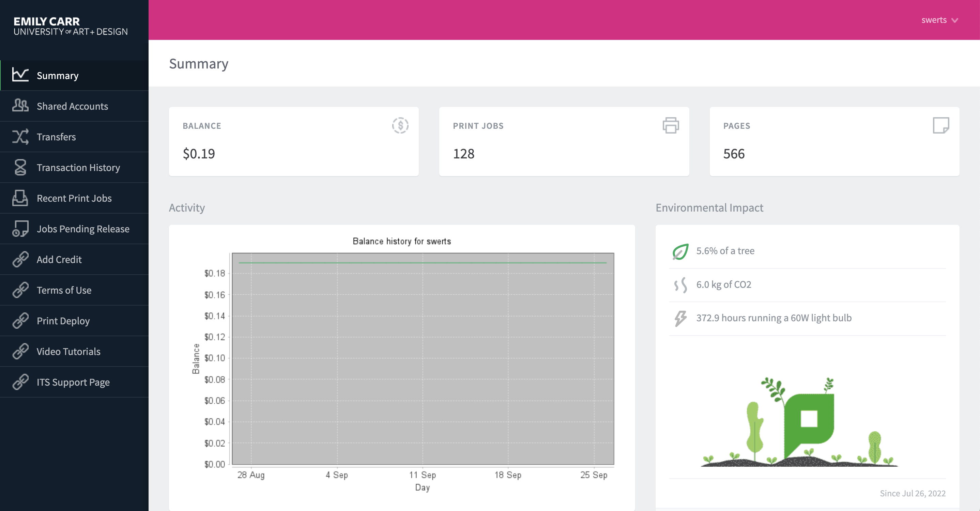Viewport: 980px width, 511px height.
Task: Click the Emily Carr University logo
Action: point(71,26)
